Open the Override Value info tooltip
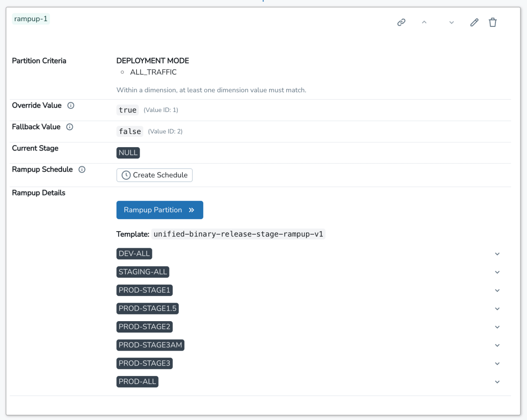Viewport: 527px width, 420px height. [71, 105]
